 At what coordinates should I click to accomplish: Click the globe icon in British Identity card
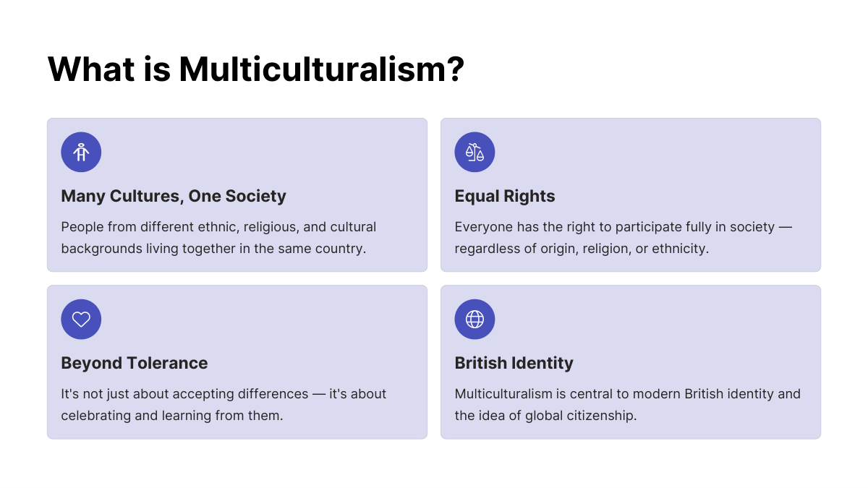click(x=475, y=319)
